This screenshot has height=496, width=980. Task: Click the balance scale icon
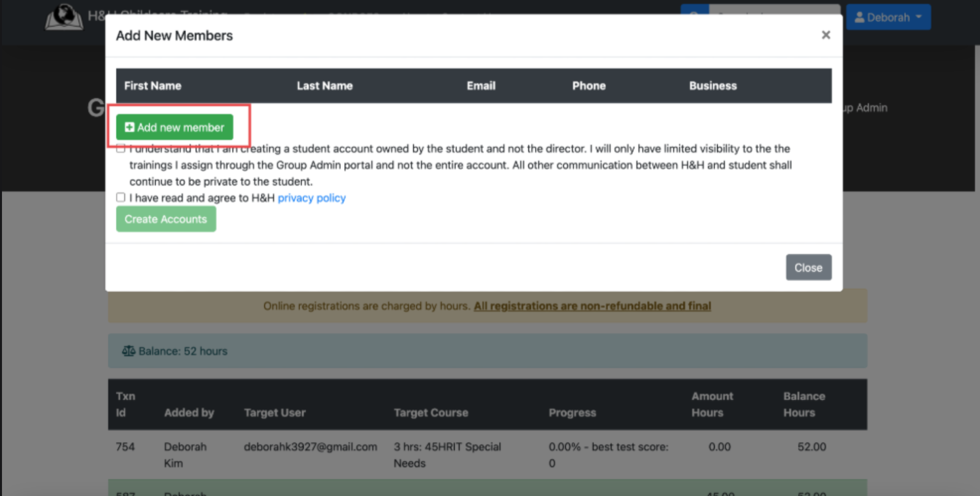tap(129, 351)
